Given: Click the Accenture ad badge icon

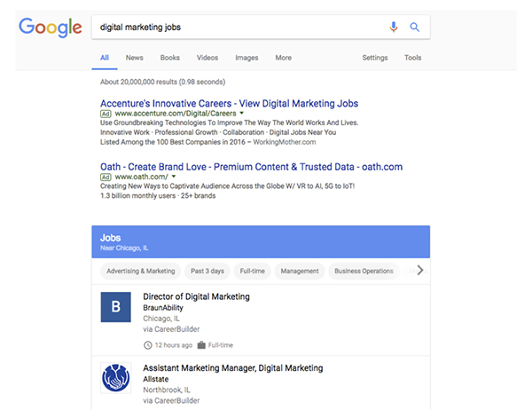Looking at the screenshot, I should 106,114.
